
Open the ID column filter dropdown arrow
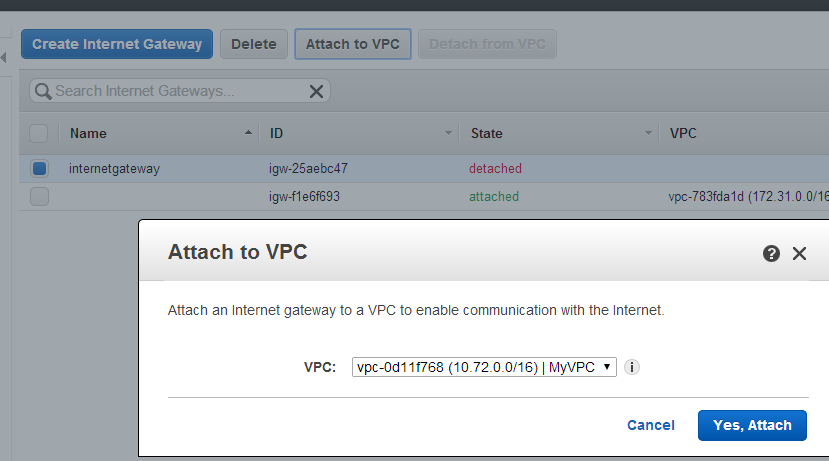click(448, 133)
